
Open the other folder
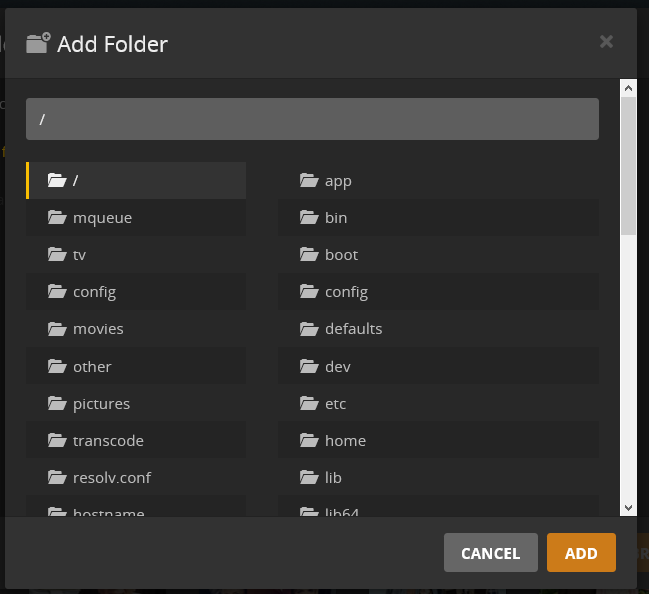136,366
